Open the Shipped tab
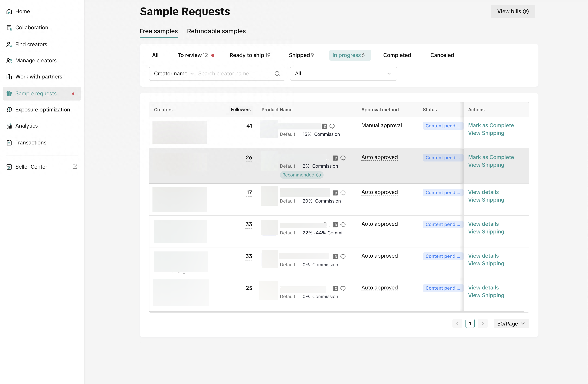This screenshot has height=384, width=588. tap(301, 55)
